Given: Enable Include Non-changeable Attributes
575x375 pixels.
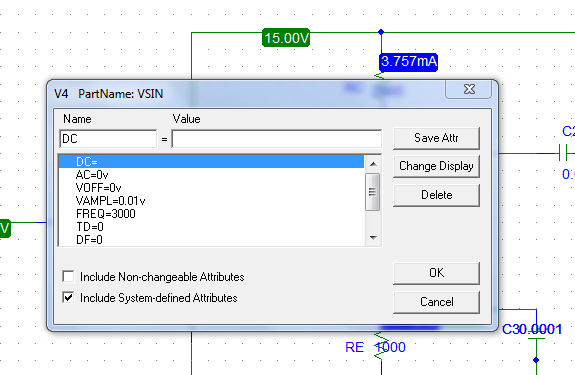Looking at the screenshot, I should (x=68, y=276).
